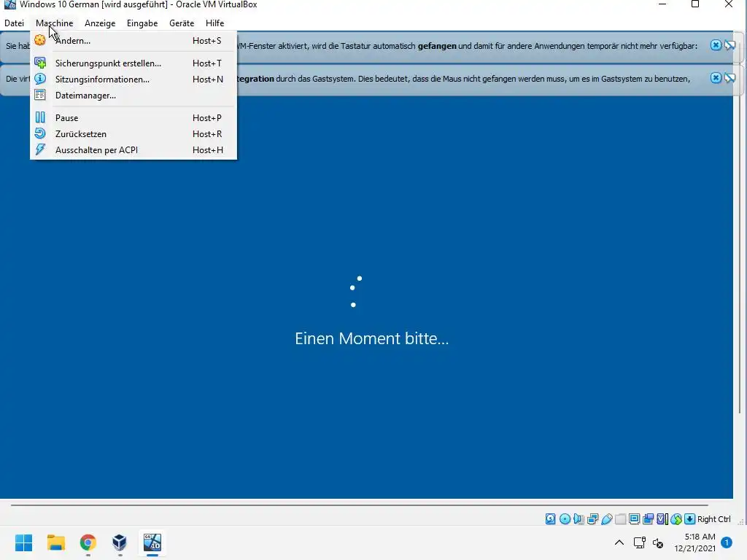Click the horizontal scrollbar below the VM display

point(359,505)
